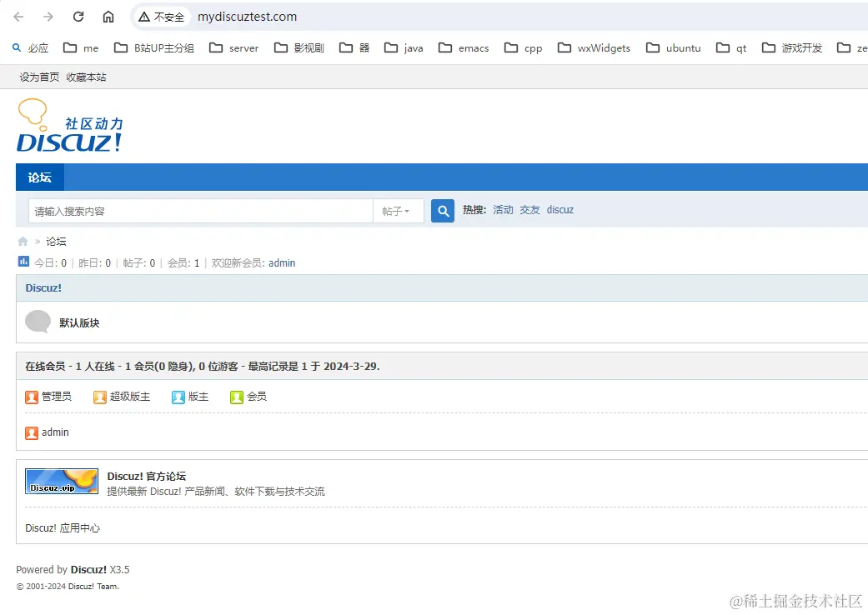Image resolution: width=868 pixels, height=615 pixels.
Task: Open the 器 bookmark folder
Action: pyautogui.click(x=354, y=48)
